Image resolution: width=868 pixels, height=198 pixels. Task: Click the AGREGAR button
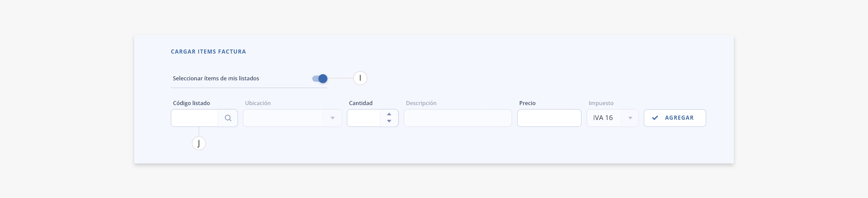pos(675,118)
